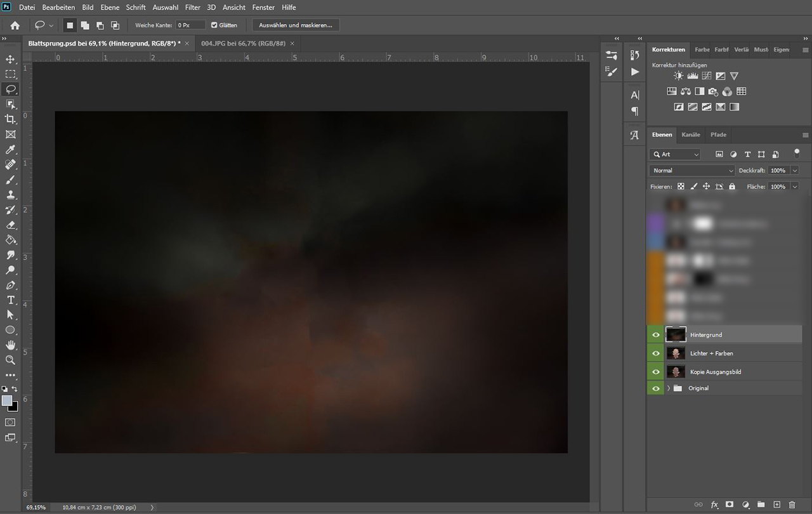Screen dimensions: 812x514
Task: Click the delete layer trash icon
Action: point(792,504)
